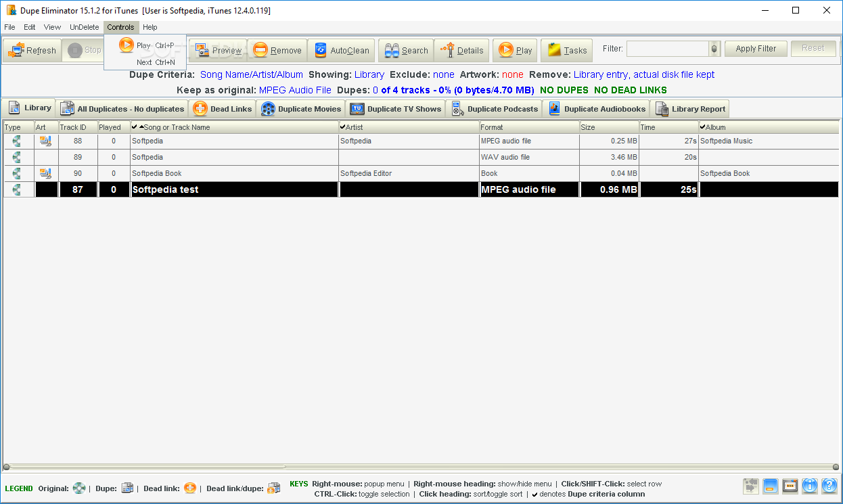Switch to the Dead Links tab

tap(223, 108)
